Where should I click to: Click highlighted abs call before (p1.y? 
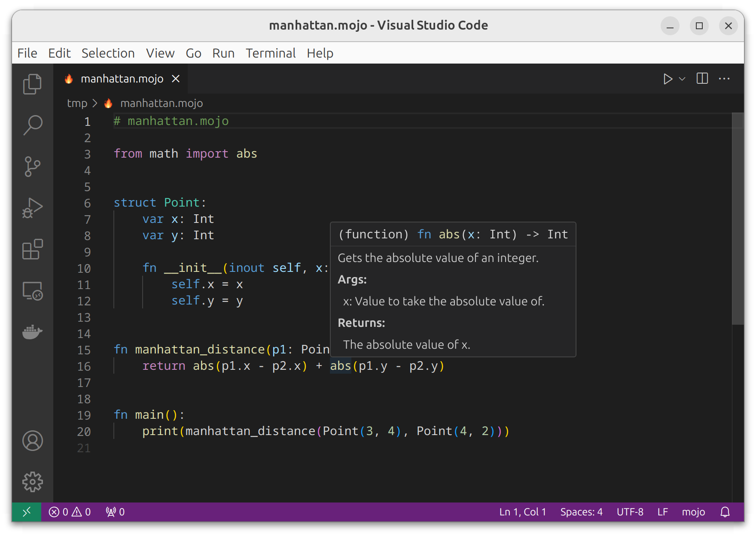(341, 366)
